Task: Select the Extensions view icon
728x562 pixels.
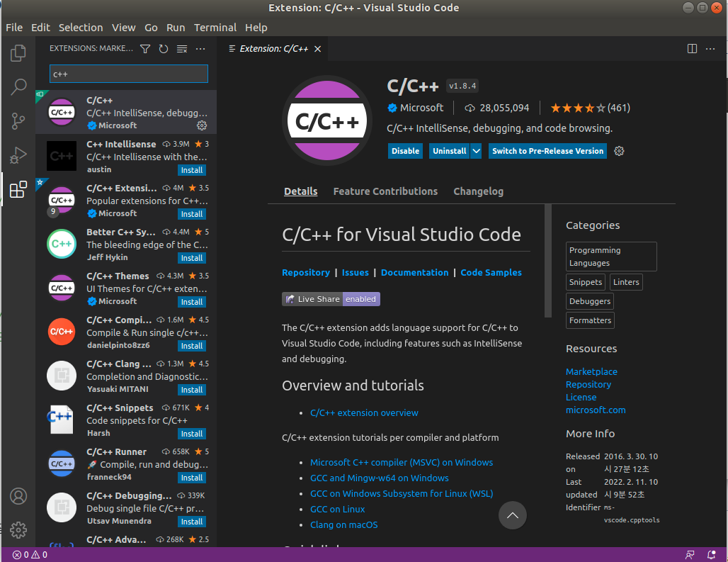Action: point(18,189)
